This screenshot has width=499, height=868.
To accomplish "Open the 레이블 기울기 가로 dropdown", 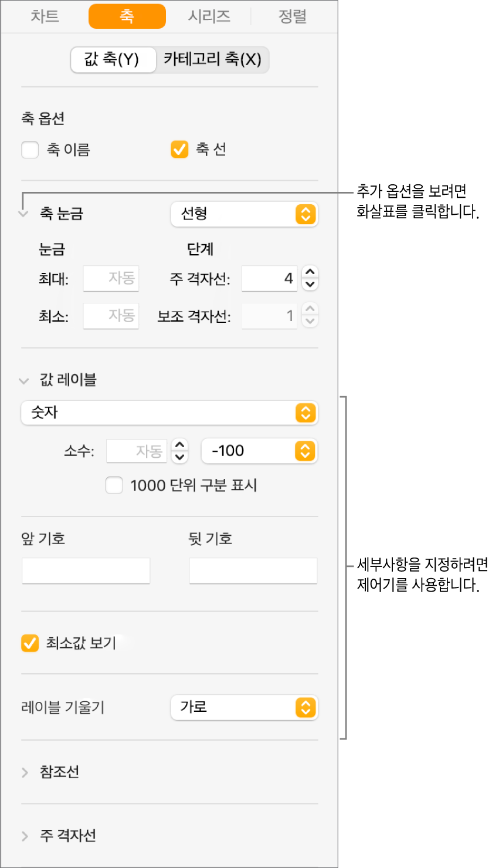I will point(244,707).
